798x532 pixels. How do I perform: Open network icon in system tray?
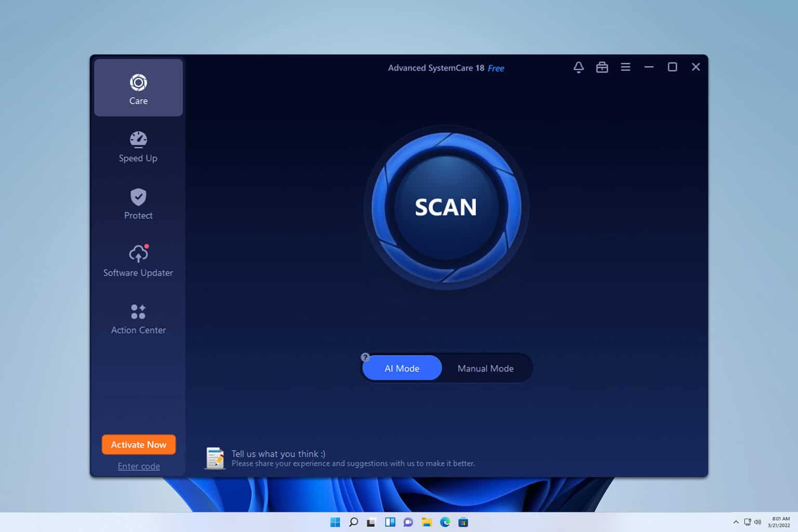(748, 522)
